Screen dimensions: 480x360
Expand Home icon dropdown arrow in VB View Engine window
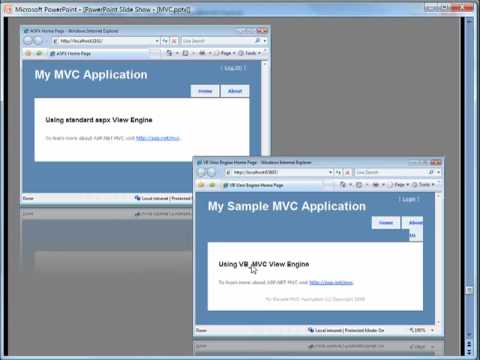351,185
